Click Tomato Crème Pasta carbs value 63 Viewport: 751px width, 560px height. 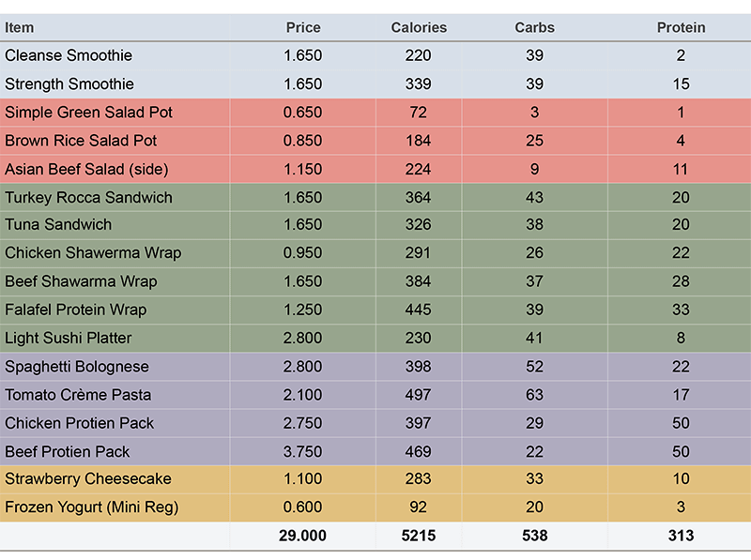coord(534,395)
